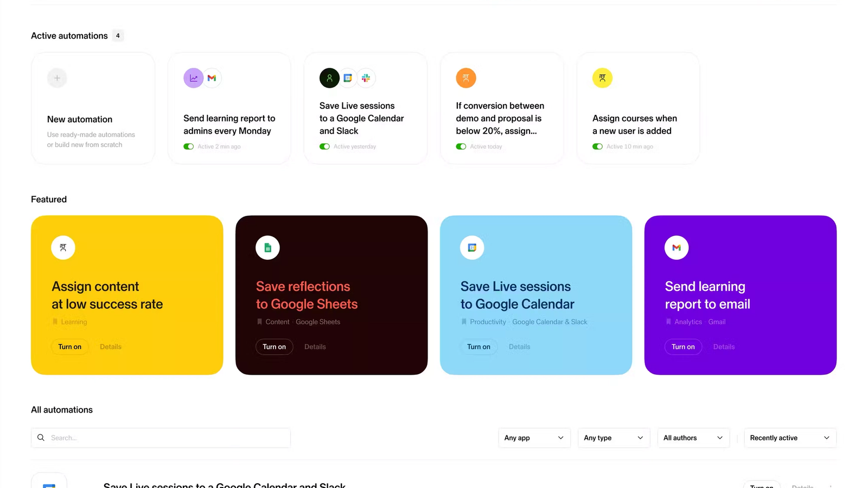Viewport: 868px width, 488px height.
Task: Click the "Content" tag on the dark card
Action: (x=277, y=322)
